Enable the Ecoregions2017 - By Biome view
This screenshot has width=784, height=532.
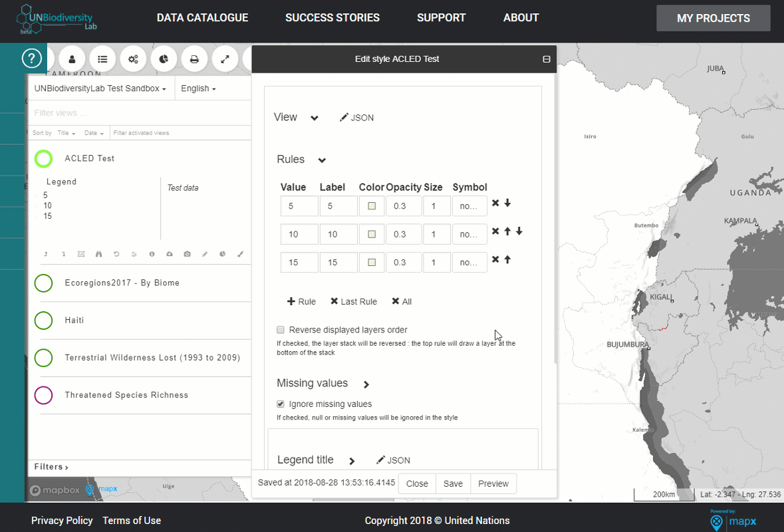point(43,283)
